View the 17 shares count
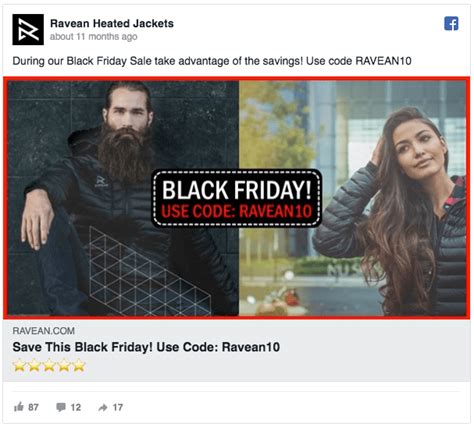The height and width of the screenshot is (427, 474). [x=118, y=407]
